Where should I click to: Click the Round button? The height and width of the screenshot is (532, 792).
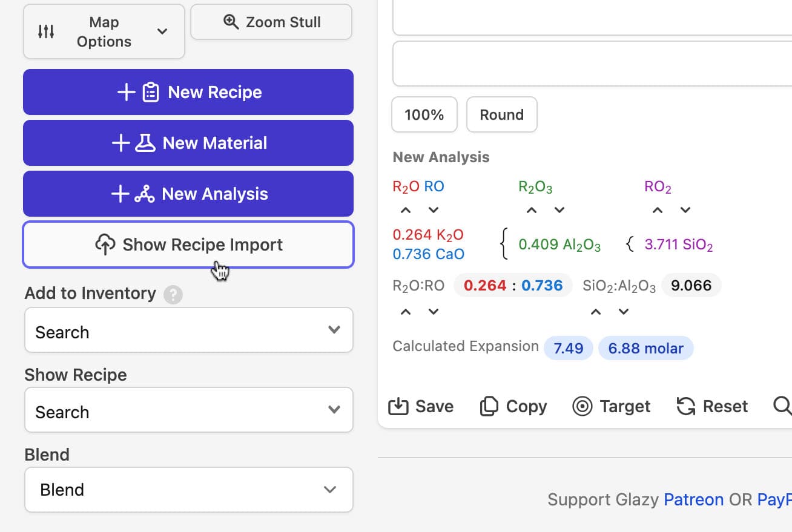501,114
